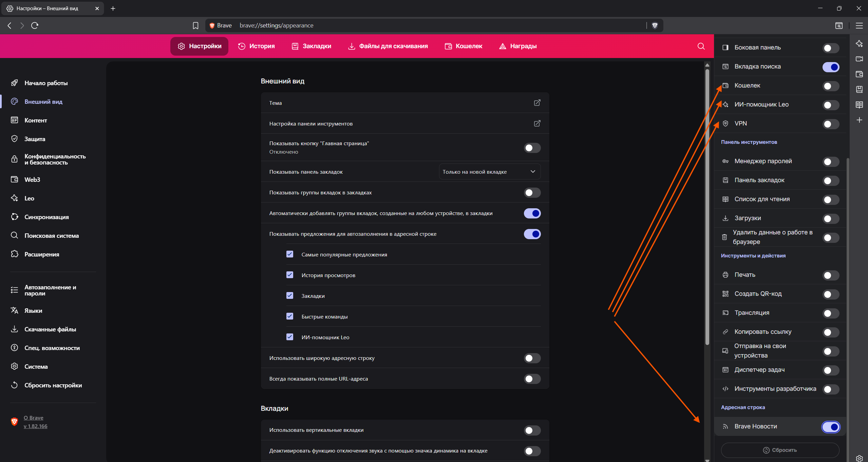The image size is (868, 462).
Task: Click the Brave Shields icon in address bar
Action: [655, 25]
